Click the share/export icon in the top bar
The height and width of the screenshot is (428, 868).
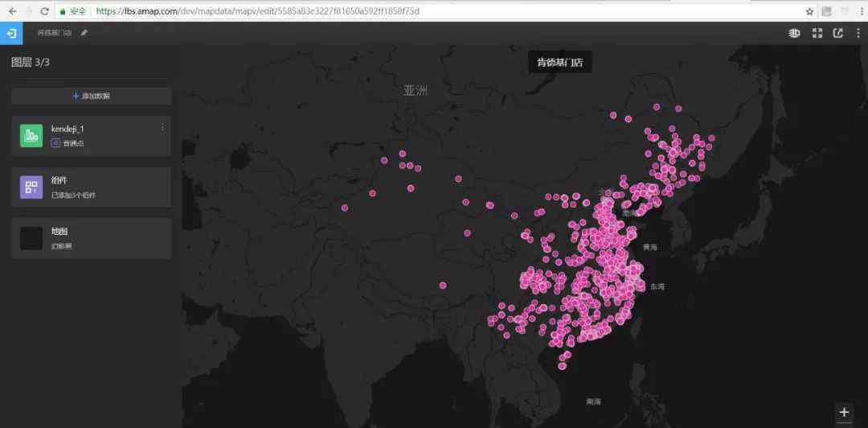[x=838, y=33]
